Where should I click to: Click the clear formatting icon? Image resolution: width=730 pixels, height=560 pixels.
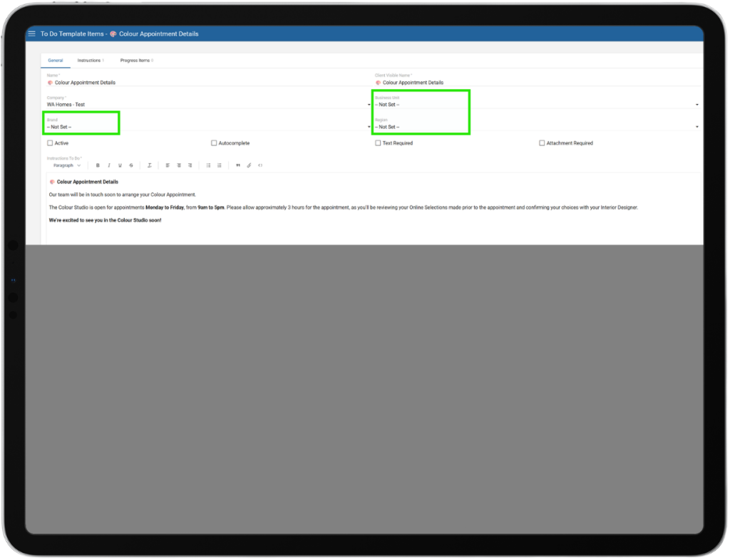coord(150,165)
